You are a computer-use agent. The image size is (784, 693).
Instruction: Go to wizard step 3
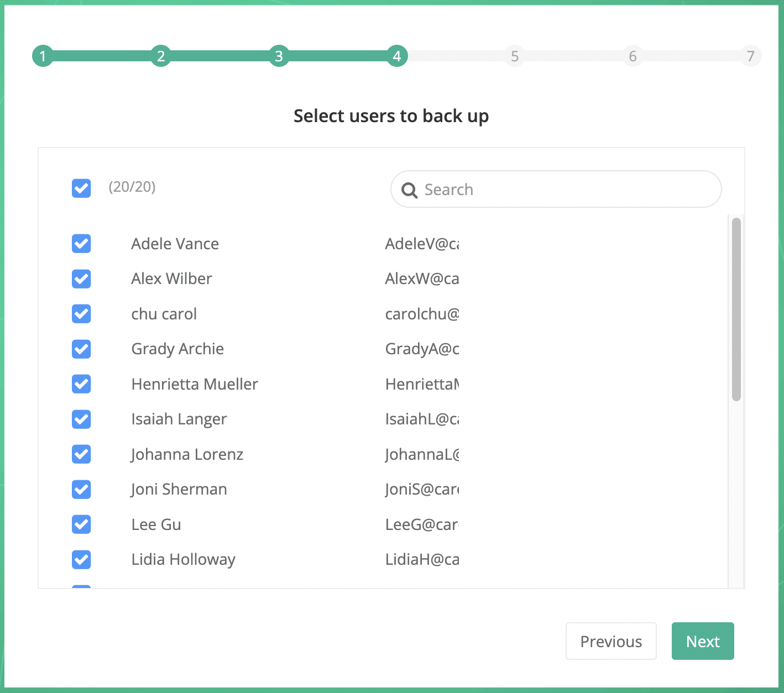click(279, 56)
